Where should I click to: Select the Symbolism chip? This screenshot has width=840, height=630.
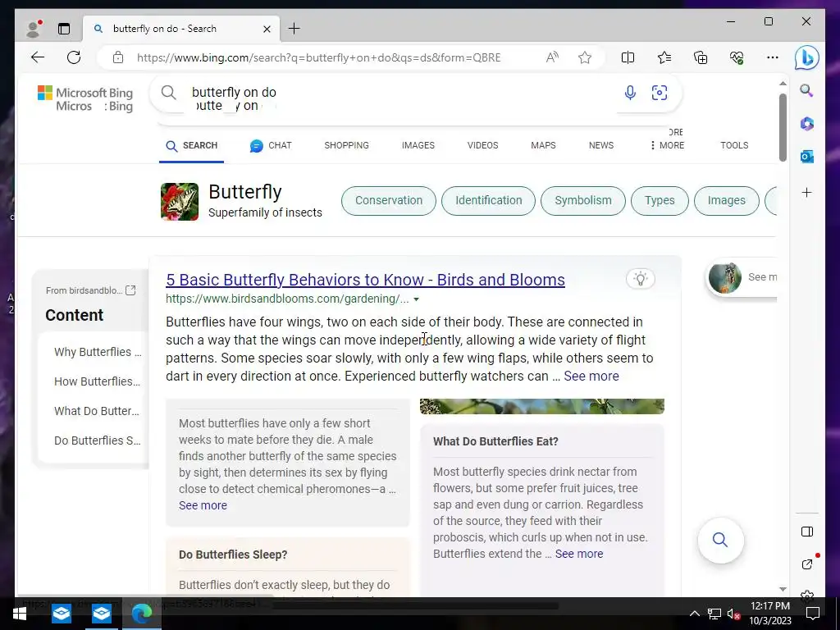[583, 201]
